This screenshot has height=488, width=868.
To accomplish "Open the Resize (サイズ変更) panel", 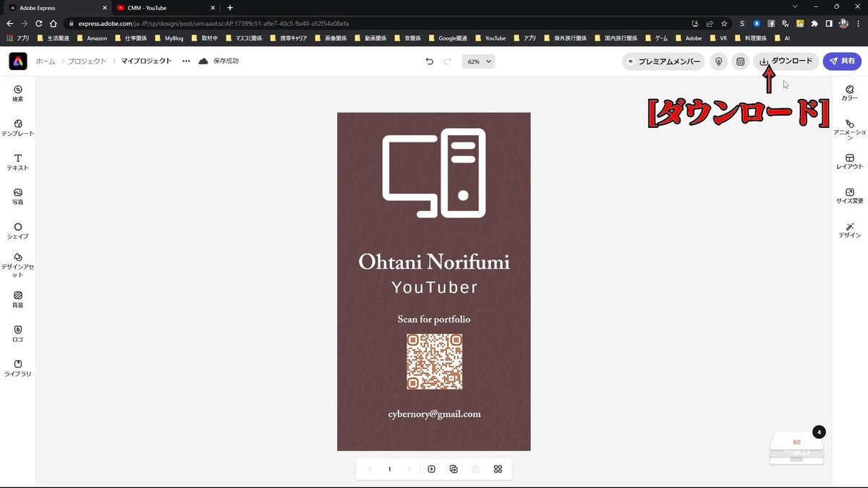I will pos(850,196).
